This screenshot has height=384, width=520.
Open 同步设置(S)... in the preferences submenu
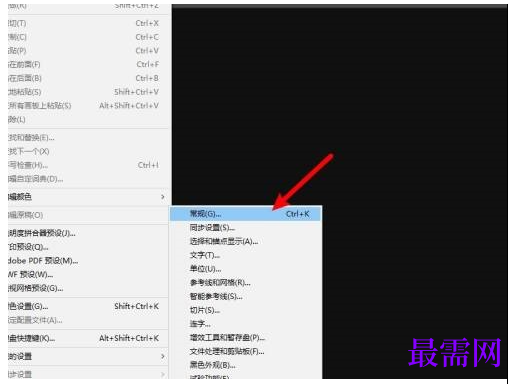point(246,228)
